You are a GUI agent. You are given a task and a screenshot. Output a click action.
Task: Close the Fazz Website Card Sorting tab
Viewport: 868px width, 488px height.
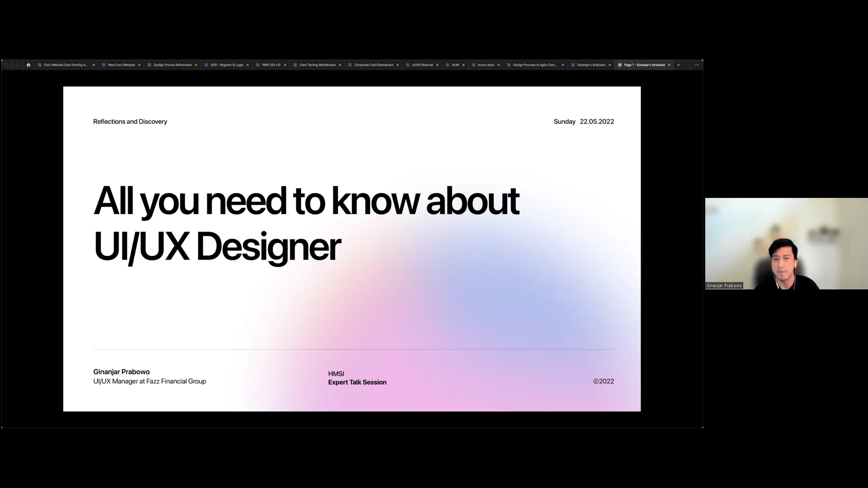(94, 65)
